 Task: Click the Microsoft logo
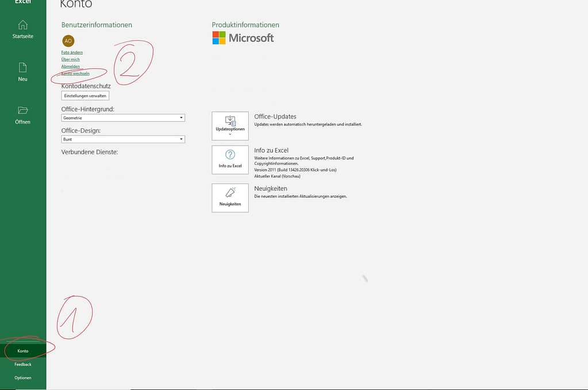point(243,38)
